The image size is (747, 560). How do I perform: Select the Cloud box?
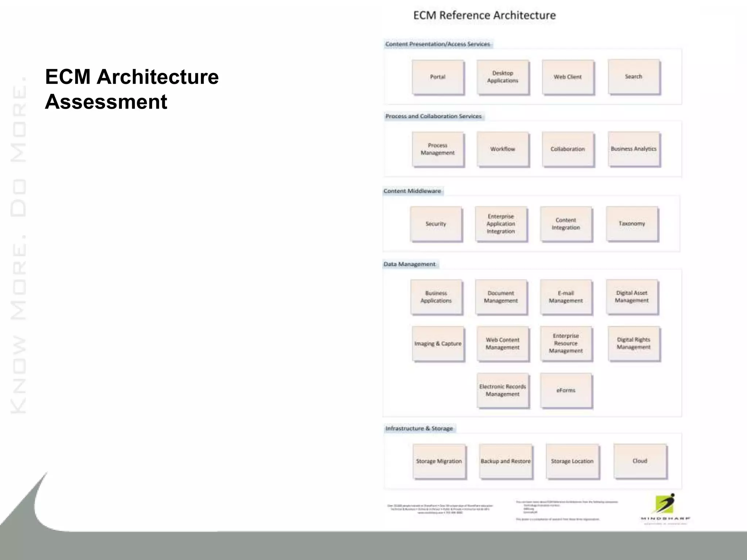pyautogui.click(x=640, y=461)
